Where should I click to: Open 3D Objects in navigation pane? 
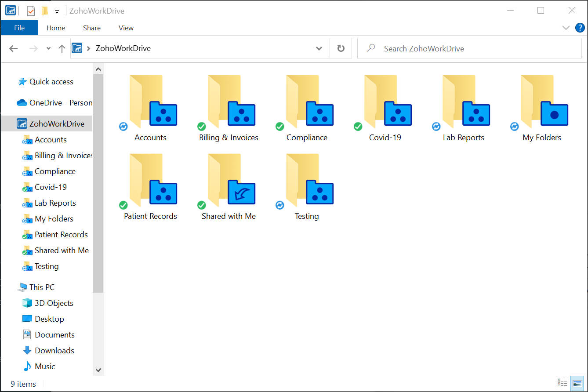pyautogui.click(x=48, y=303)
